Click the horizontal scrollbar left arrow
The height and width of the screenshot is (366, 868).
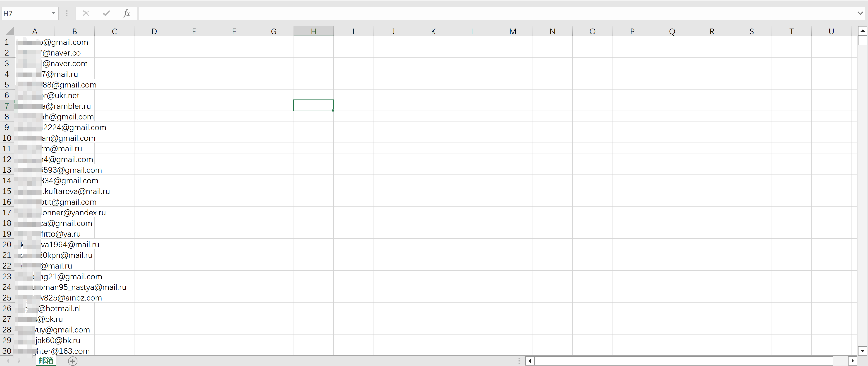[530, 361]
